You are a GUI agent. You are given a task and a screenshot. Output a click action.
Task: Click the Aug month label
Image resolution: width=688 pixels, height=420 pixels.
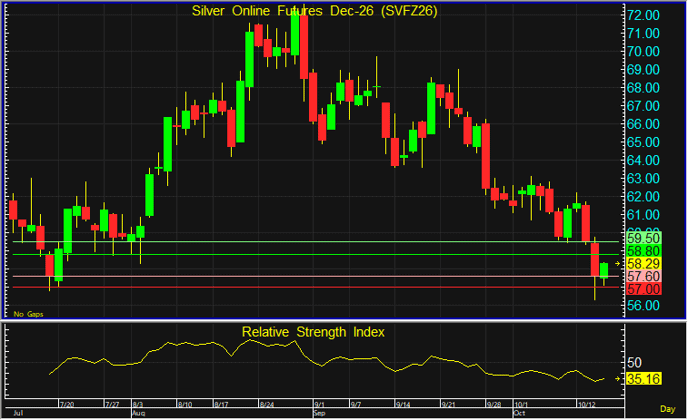coord(138,413)
